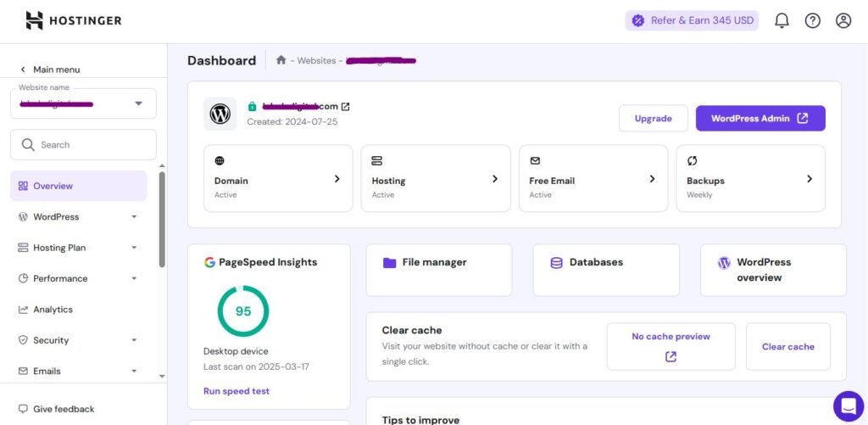Open site in new tab icon
The image size is (868, 425).
click(x=346, y=106)
